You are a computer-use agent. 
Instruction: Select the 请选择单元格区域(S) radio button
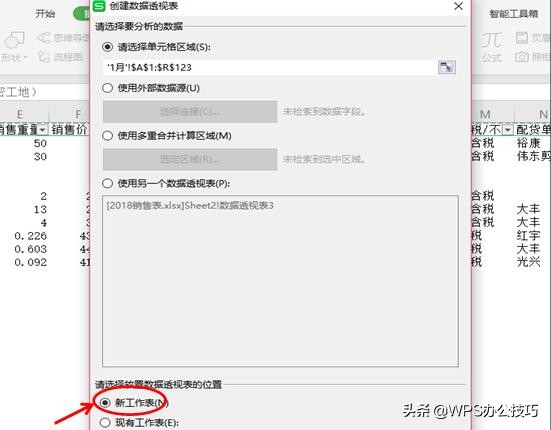108,47
